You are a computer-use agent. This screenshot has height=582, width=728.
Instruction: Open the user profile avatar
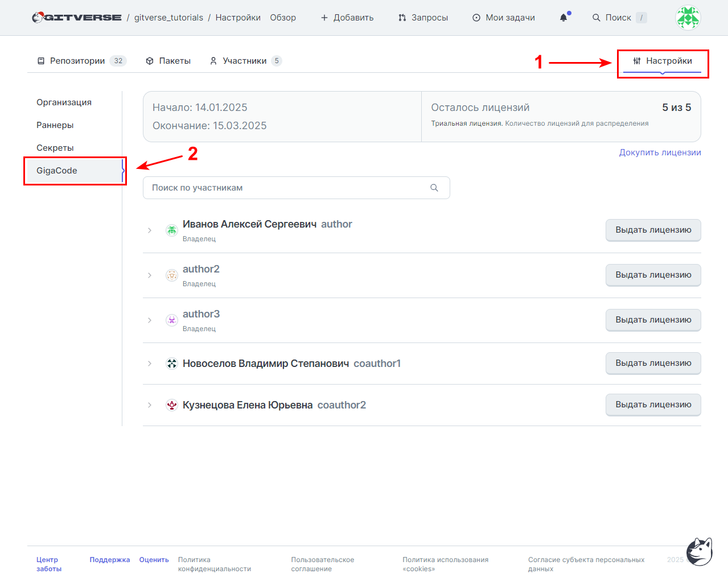coord(688,18)
